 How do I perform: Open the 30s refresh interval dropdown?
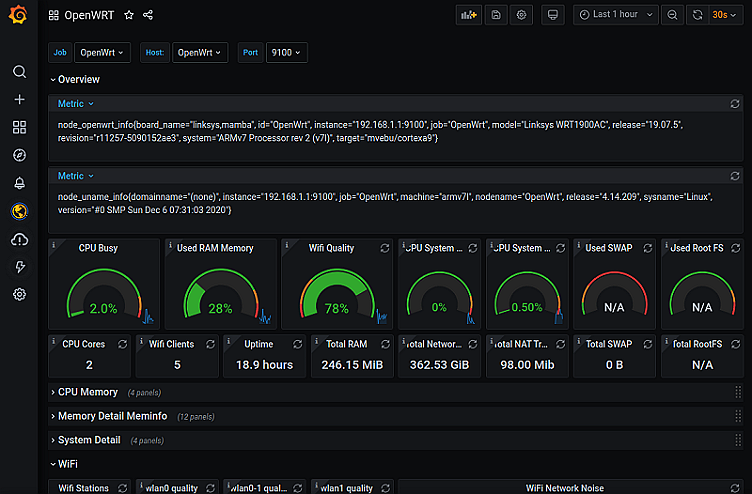(724, 15)
